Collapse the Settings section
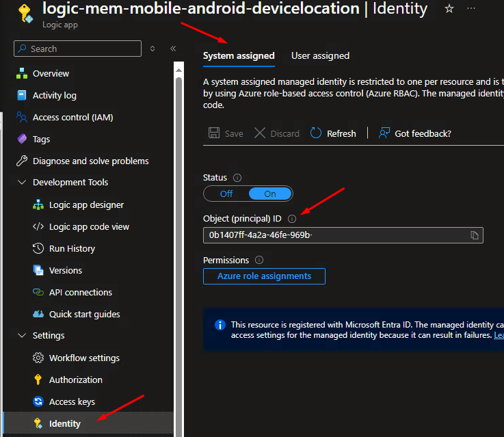This screenshot has height=437, width=504. point(21,336)
